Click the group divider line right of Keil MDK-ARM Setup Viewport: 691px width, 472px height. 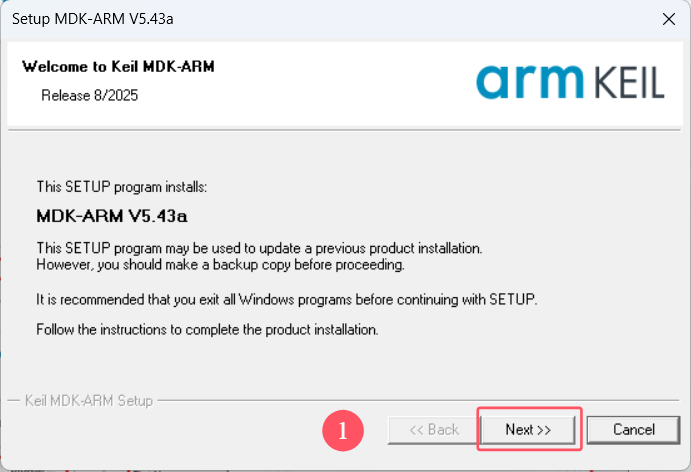point(419,401)
